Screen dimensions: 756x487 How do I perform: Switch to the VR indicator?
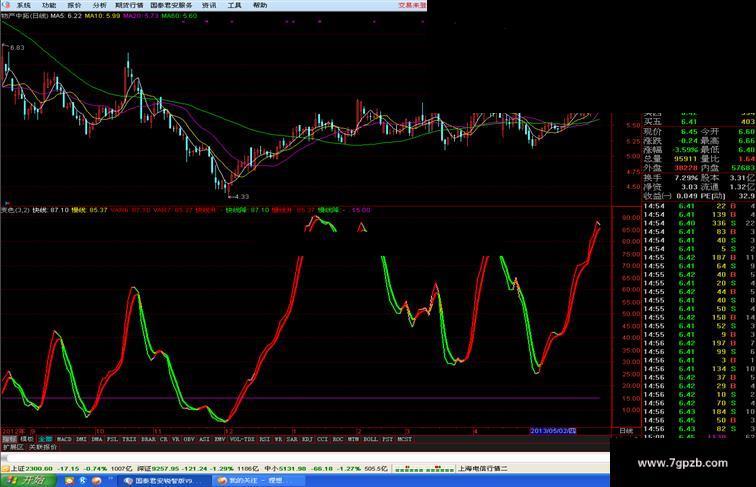(176, 439)
